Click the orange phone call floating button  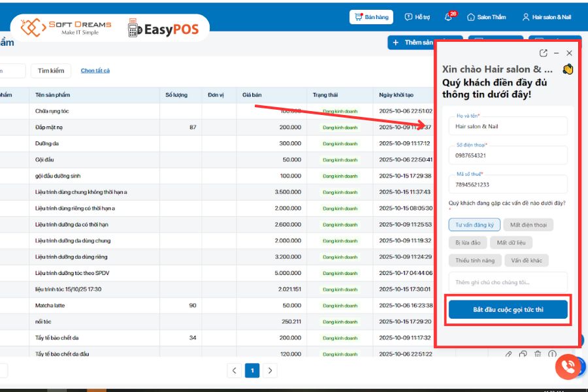[x=566, y=367]
